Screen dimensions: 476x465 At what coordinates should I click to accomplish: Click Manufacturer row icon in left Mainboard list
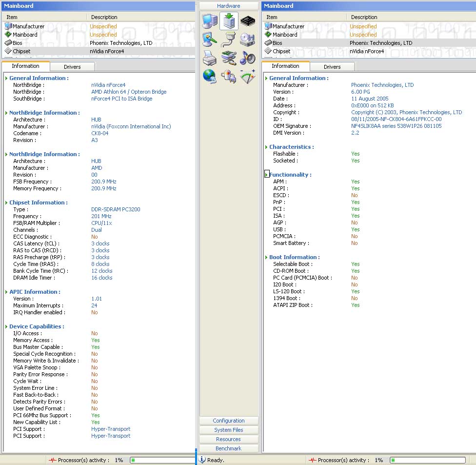tap(8, 26)
